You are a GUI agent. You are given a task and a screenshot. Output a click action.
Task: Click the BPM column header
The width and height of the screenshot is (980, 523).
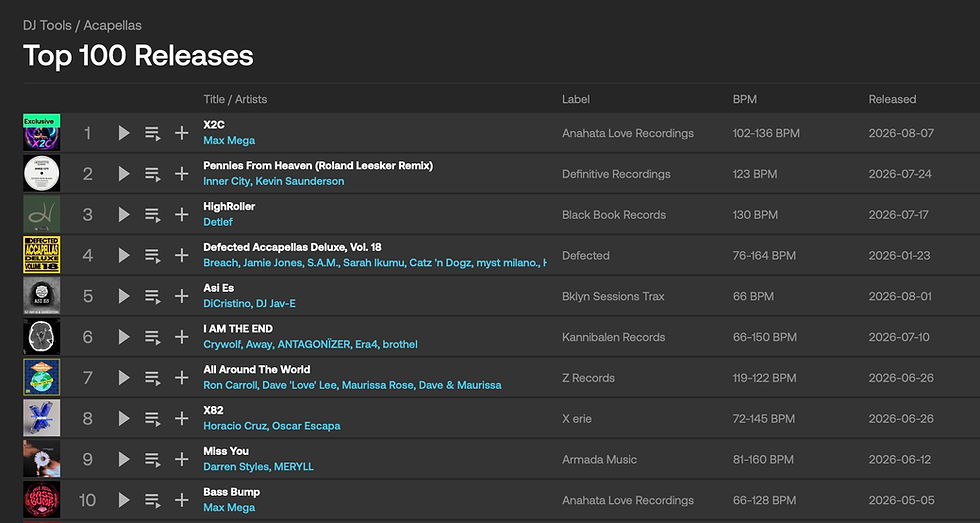(744, 99)
